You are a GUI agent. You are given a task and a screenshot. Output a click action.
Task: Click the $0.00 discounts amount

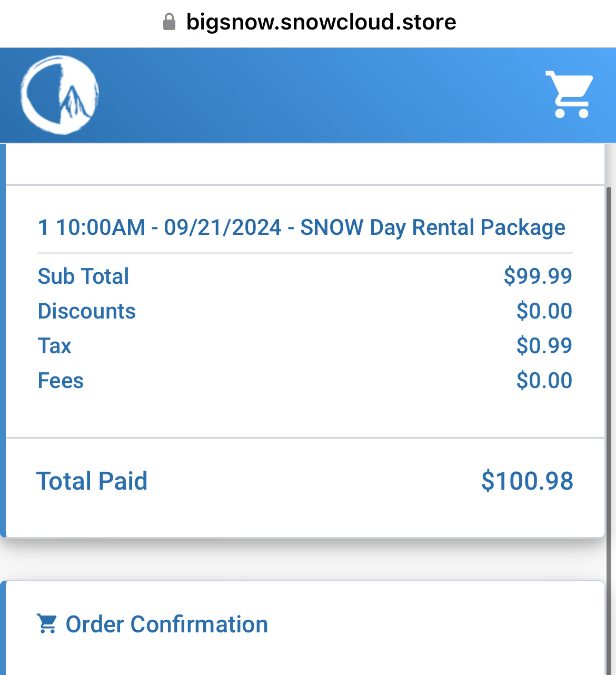click(x=544, y=311)
